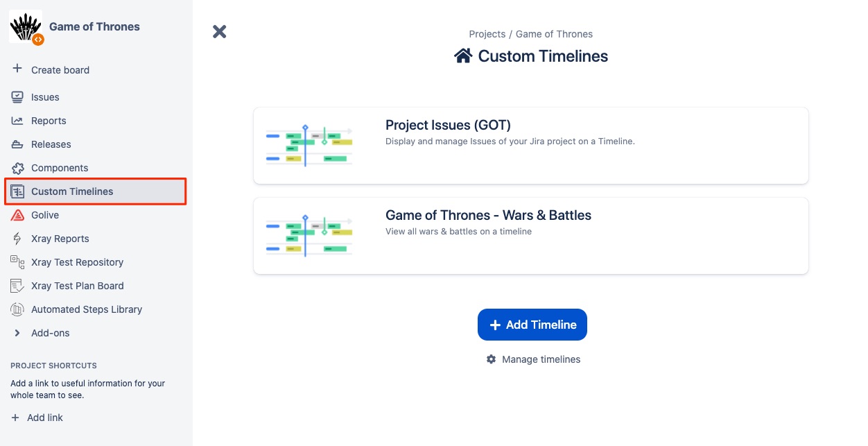Click the Releases ship icon
868x446 pixels.
pyautogui.click(x=18, y=144)
